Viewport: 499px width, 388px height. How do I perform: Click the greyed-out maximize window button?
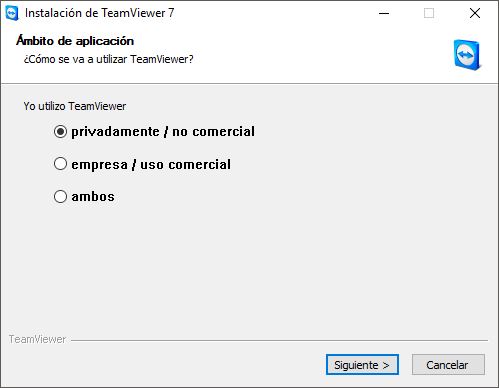429,13
